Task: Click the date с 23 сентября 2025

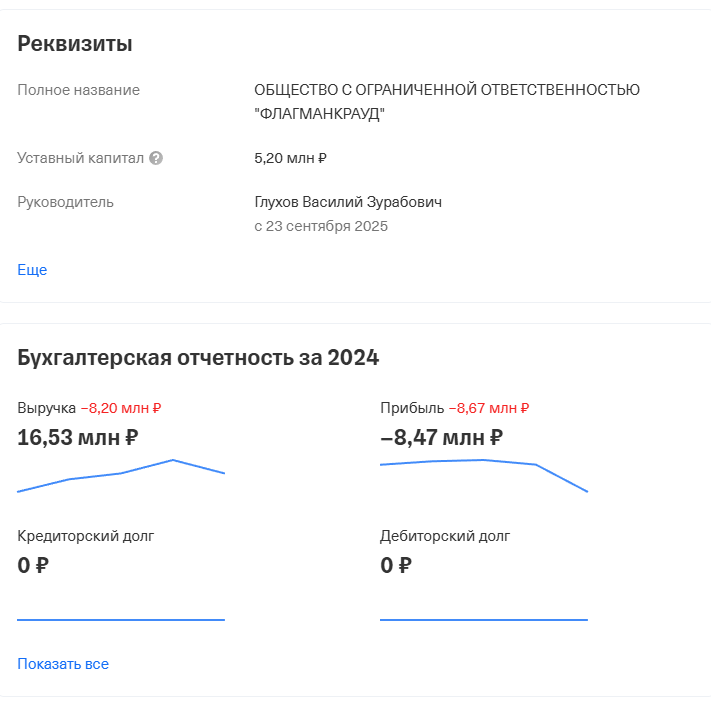Action: click(321, 226)
